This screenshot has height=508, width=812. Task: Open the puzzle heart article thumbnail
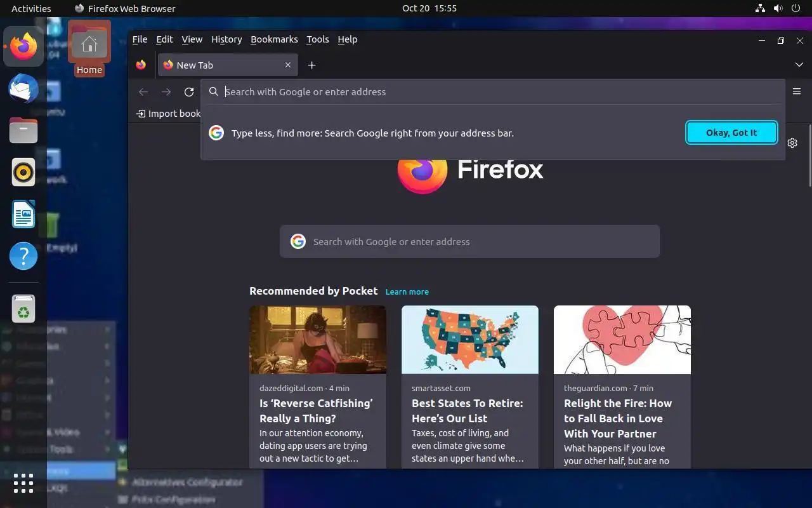622,340
